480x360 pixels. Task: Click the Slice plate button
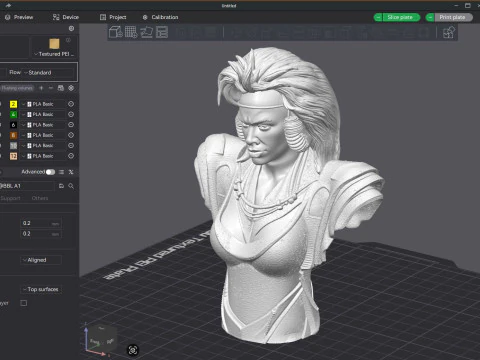(x=400, y=17)
